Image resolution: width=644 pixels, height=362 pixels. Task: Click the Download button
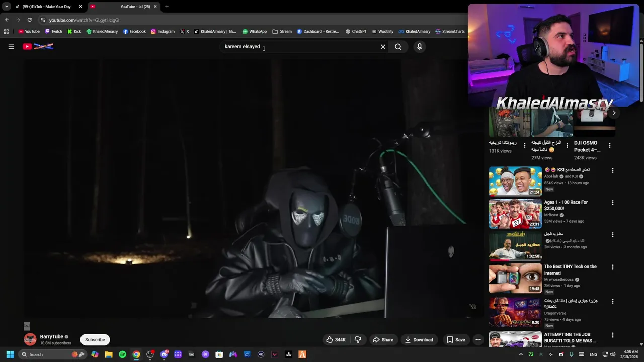(419, 340)
